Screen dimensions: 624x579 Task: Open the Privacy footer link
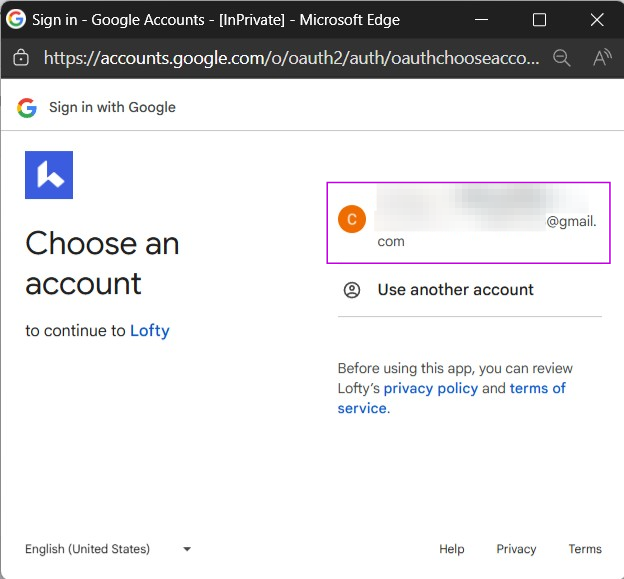click(x=516, y=549)
